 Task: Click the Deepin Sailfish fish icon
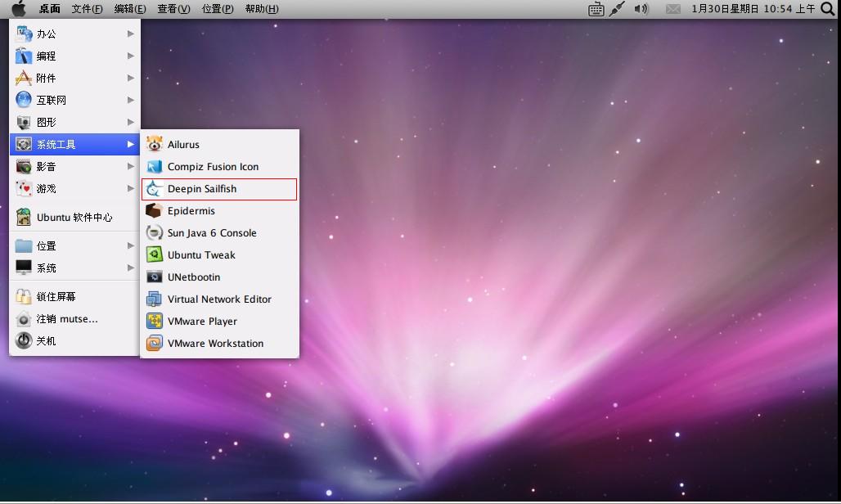click(x=155, y=189)
